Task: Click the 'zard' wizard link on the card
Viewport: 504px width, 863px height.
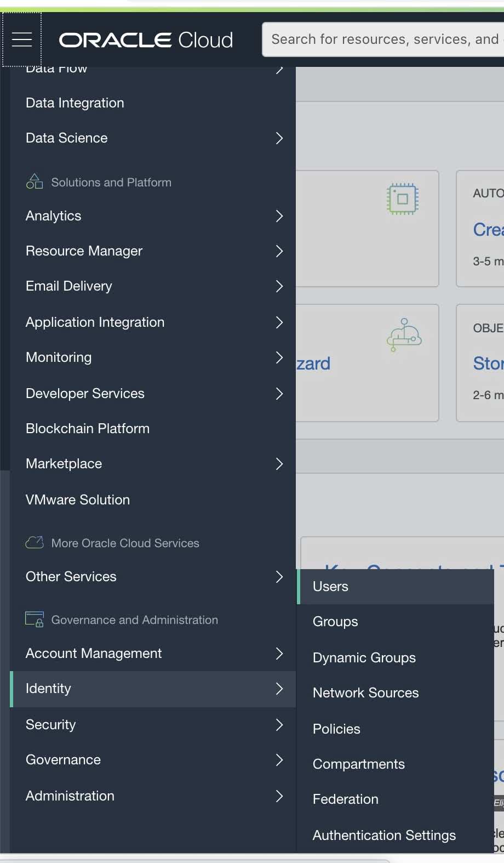Action: pos(313,364)
